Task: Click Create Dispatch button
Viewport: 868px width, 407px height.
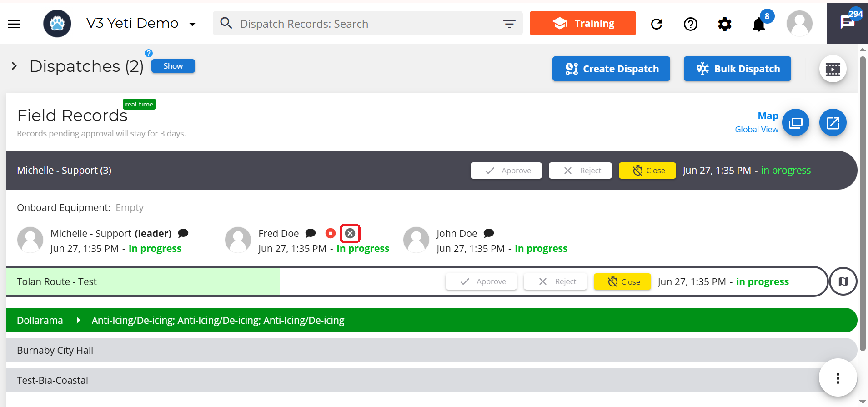Action: [611, 69]
